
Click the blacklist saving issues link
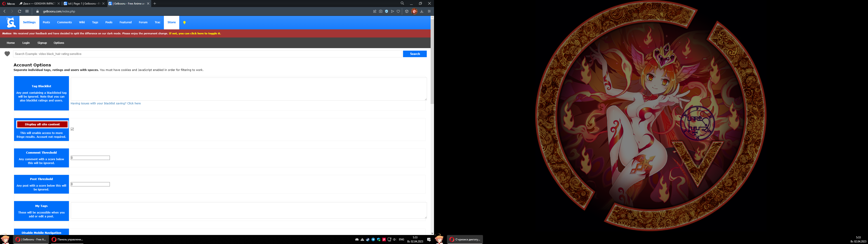pos(106,103)
